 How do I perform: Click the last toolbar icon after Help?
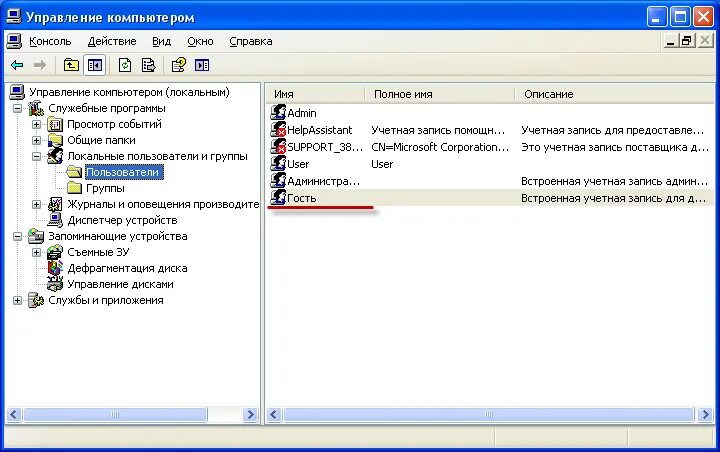(x=202, y=65)
